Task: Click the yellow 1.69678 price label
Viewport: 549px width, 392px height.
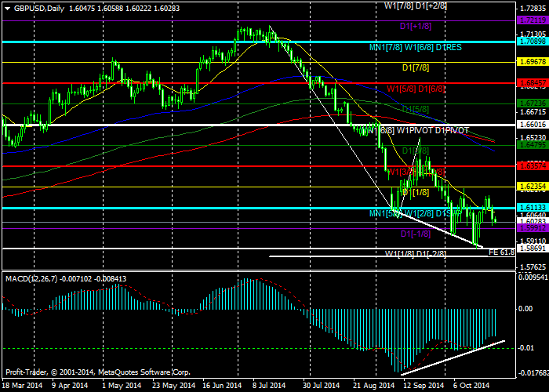Action: coord(533,62)
